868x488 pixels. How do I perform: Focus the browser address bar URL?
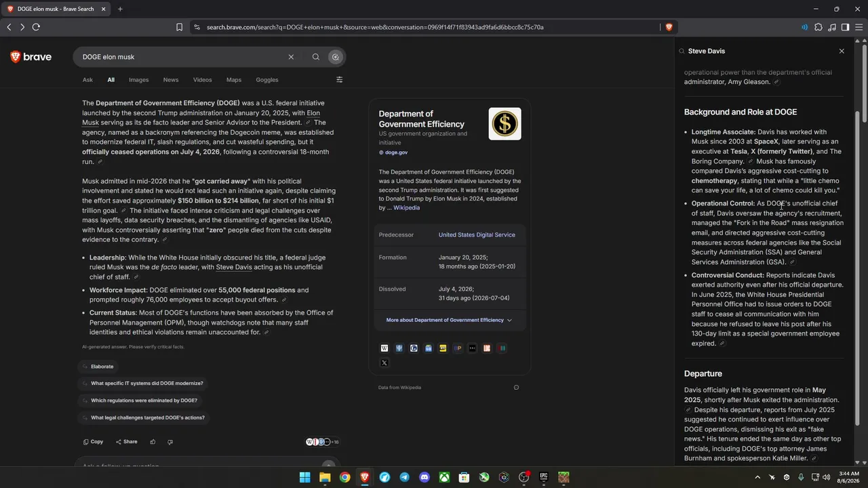(x=375, y=27)
